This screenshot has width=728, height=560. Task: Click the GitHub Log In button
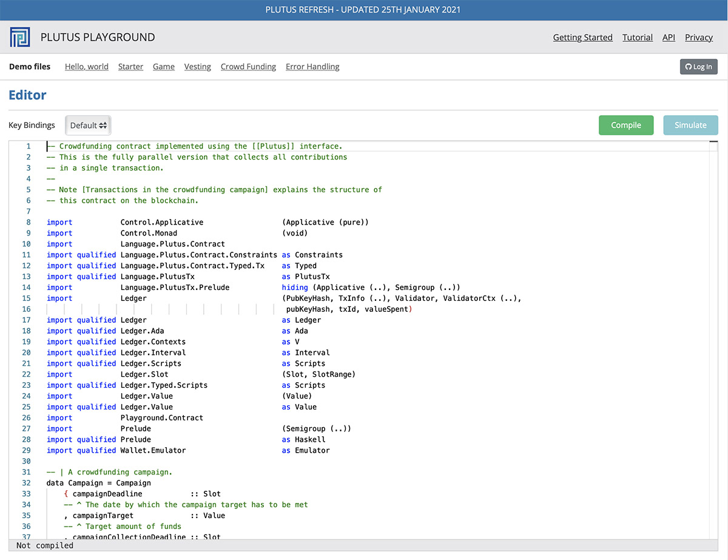tap(698, 67)
